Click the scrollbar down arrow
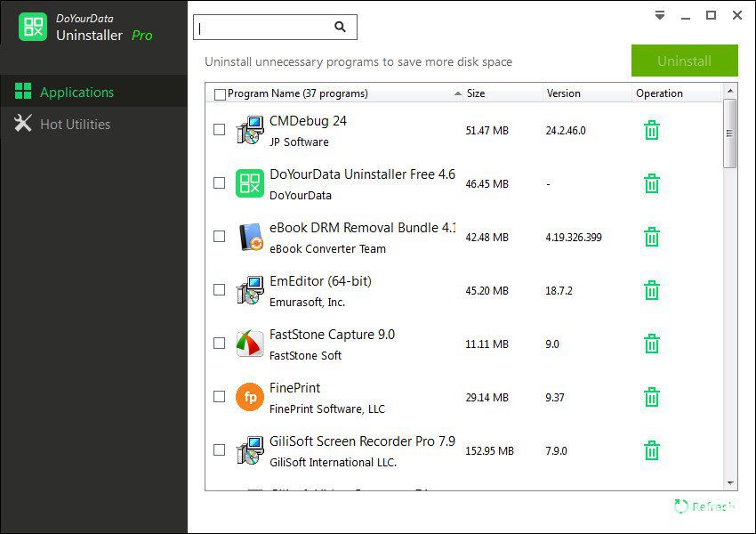The height and width of the screenshot is (534, 756). coord(730,483)
